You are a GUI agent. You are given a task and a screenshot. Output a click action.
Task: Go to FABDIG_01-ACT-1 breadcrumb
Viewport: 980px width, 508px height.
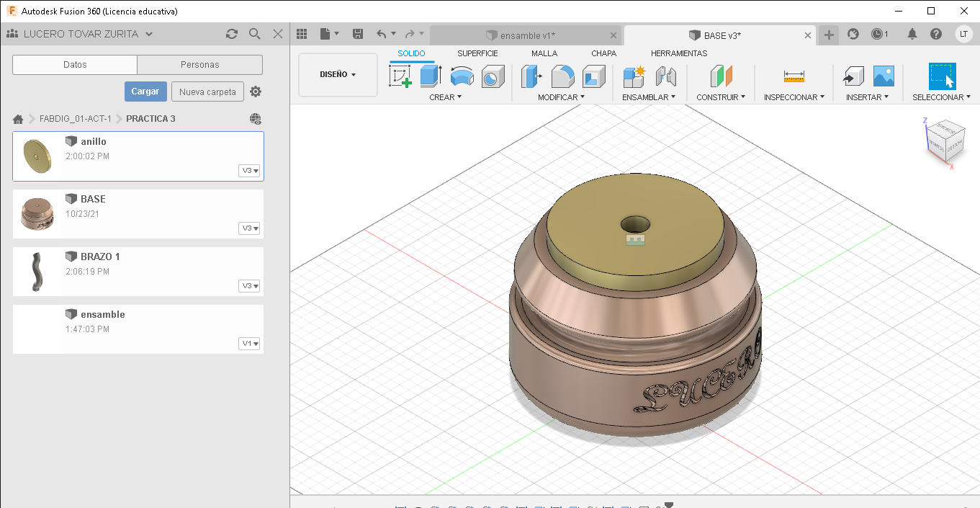point(76,119)
